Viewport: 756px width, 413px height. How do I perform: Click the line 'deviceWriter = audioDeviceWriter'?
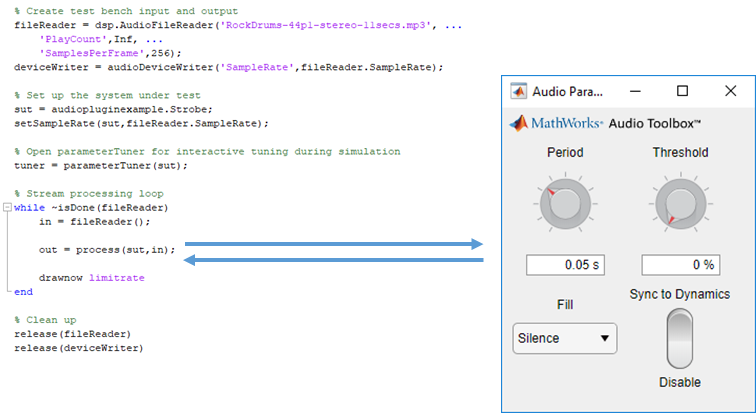pos(229,67)
